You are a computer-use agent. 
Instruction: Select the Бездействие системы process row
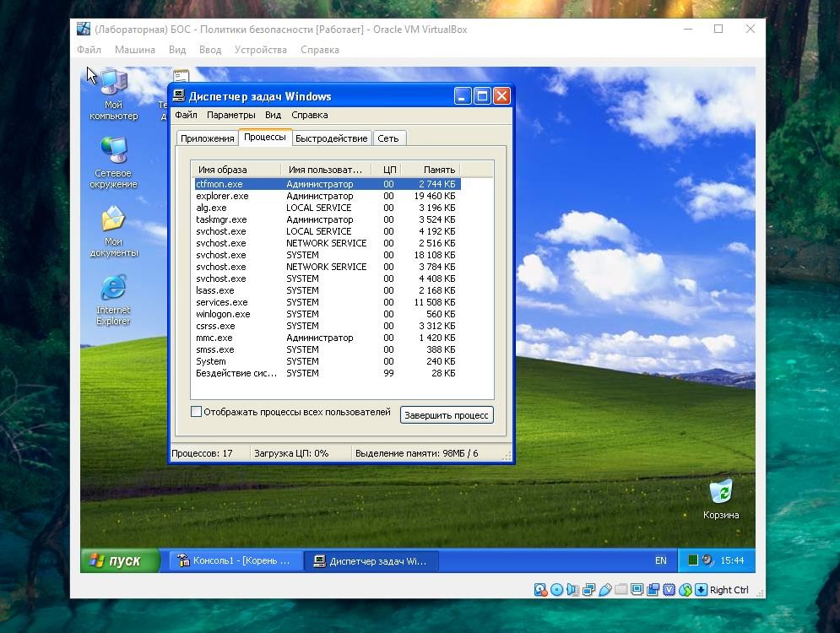pyautogui.click(x=328, y=373)
